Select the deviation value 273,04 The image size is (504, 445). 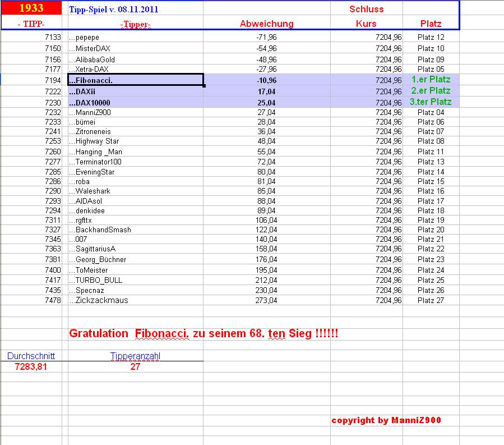tap(266, 300)
